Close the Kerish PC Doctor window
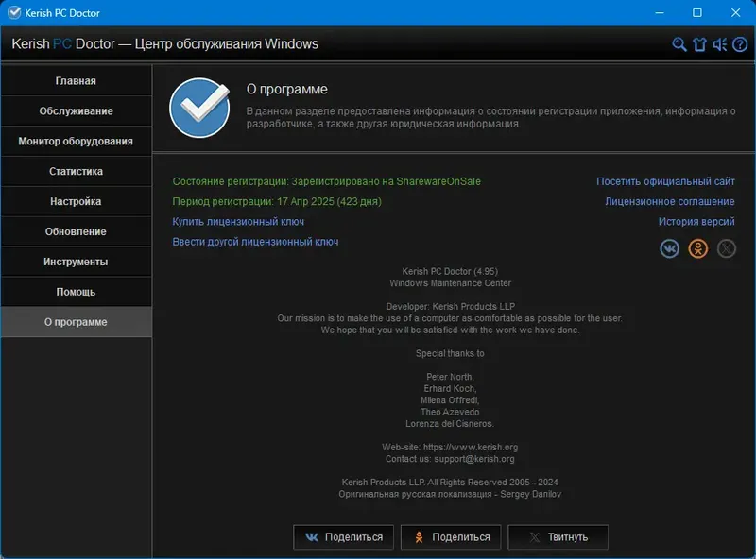This screenshot has height=559, width=756. [735, 12]
